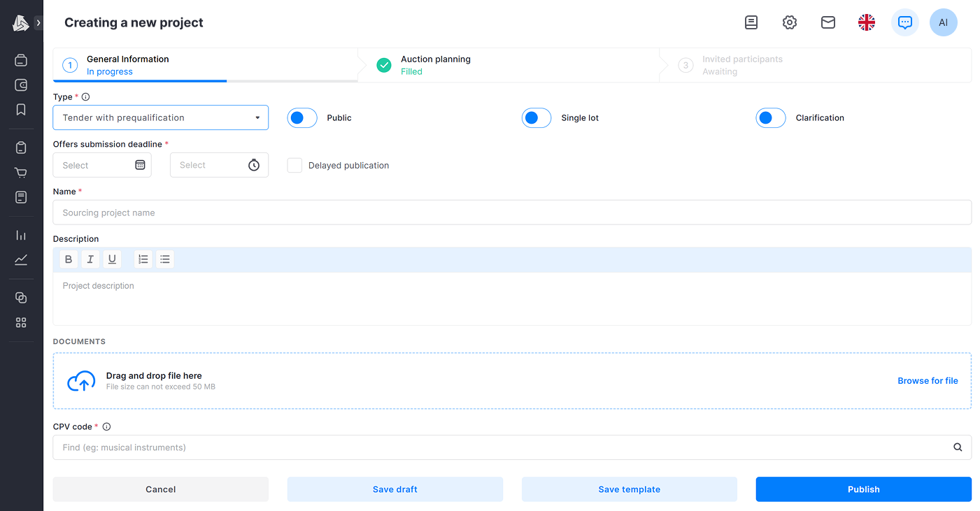Click the Save draft button
The width and height of the screenshot is (980, 511).
pyautogui.click(x=395, y=489)
